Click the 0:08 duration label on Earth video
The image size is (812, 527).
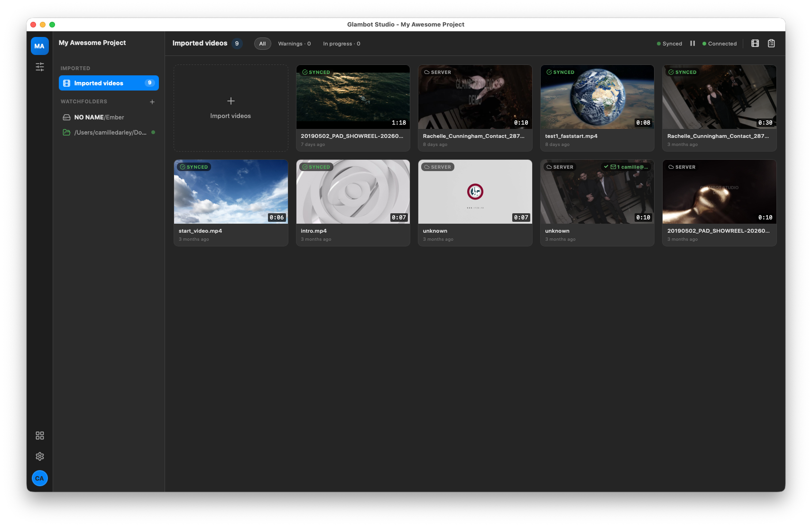pos(643,123)
